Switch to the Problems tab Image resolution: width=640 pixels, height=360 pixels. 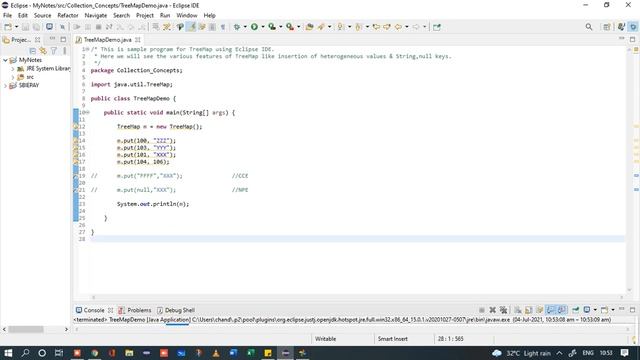click(x=135, y=310)
